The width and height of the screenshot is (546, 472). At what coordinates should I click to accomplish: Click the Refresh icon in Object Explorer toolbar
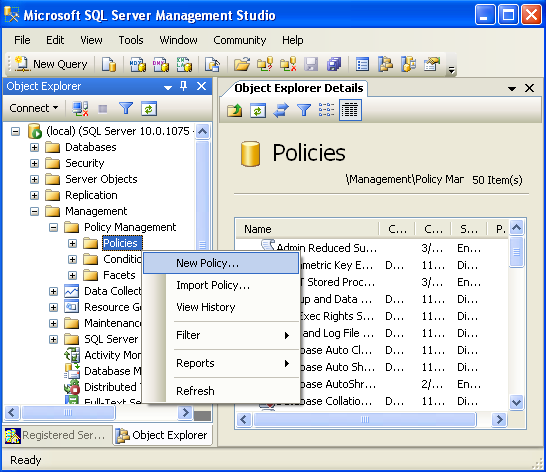click(x=149, y=109)
